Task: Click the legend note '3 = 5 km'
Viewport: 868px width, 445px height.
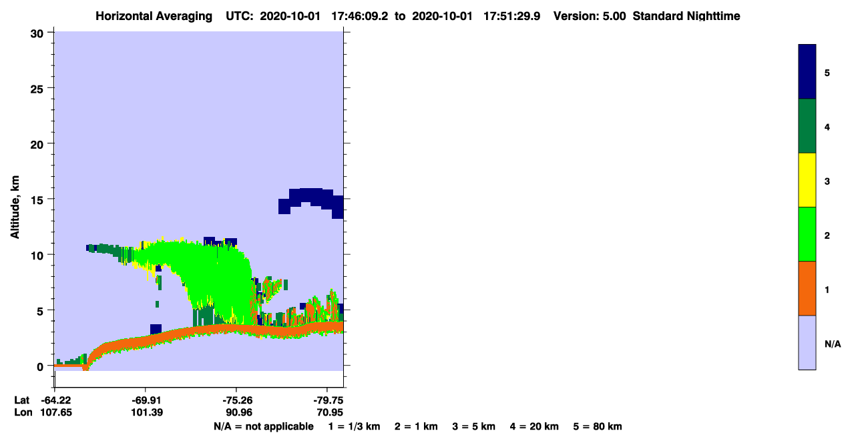Action: (474, 426)
